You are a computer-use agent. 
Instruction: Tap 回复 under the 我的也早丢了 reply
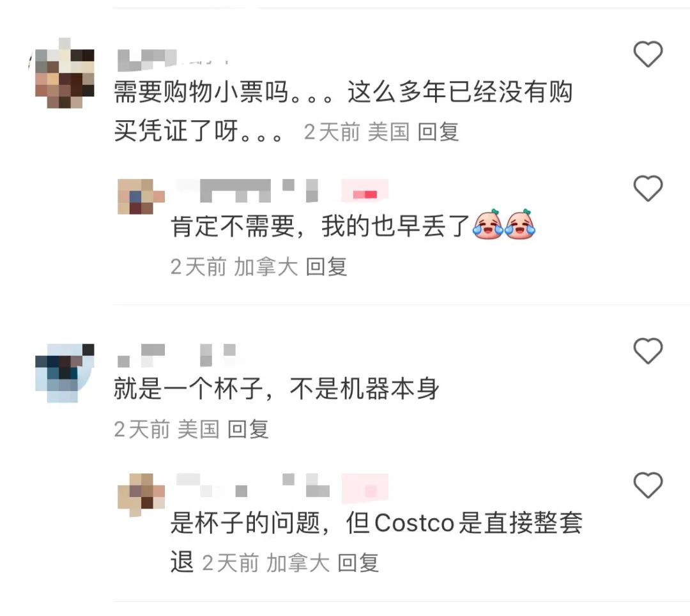(326, 266)
